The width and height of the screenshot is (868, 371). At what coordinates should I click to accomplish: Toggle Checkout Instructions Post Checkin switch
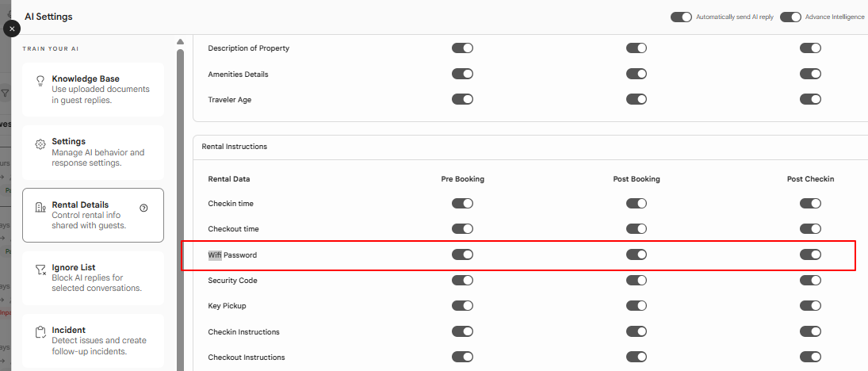pos(810,358)
